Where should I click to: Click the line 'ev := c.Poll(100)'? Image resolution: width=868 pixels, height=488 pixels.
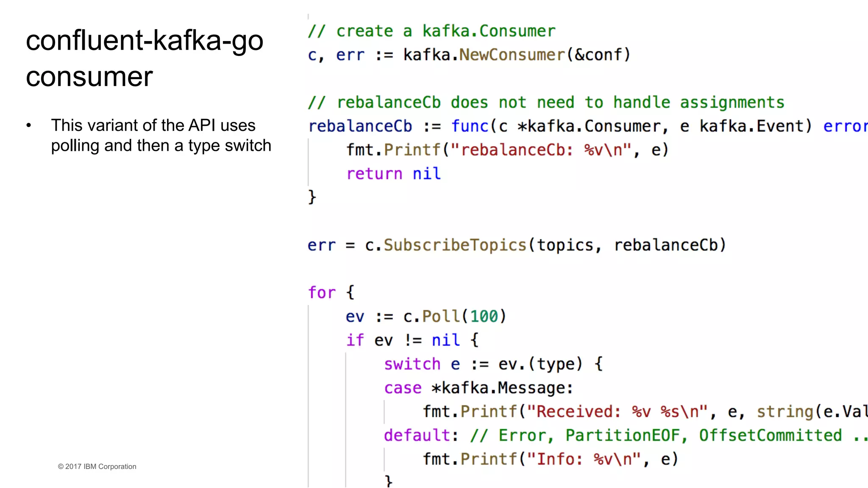click(x=426, y=316)
